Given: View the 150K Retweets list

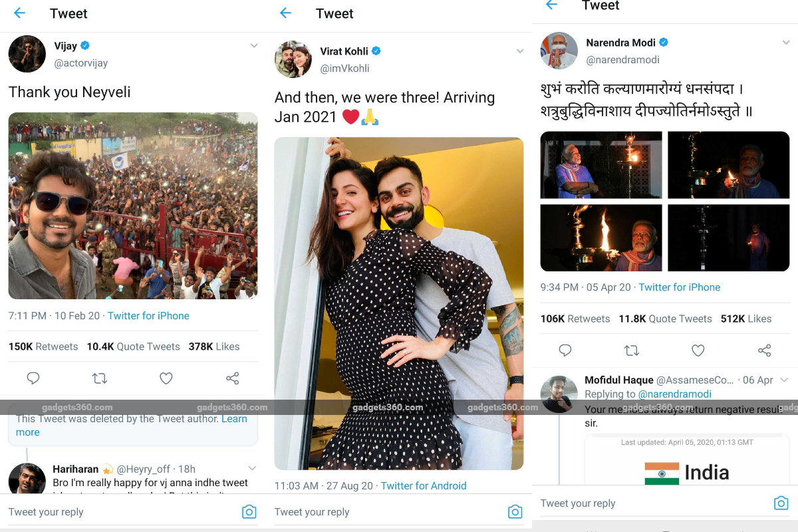Looking at the screenshot, I should (x=43, y=346).
